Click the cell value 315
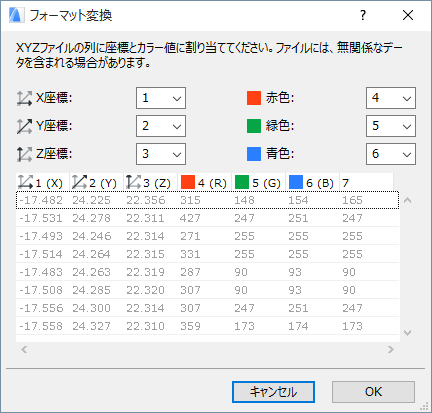The image size is (432, 413). (x=190, y=200)
